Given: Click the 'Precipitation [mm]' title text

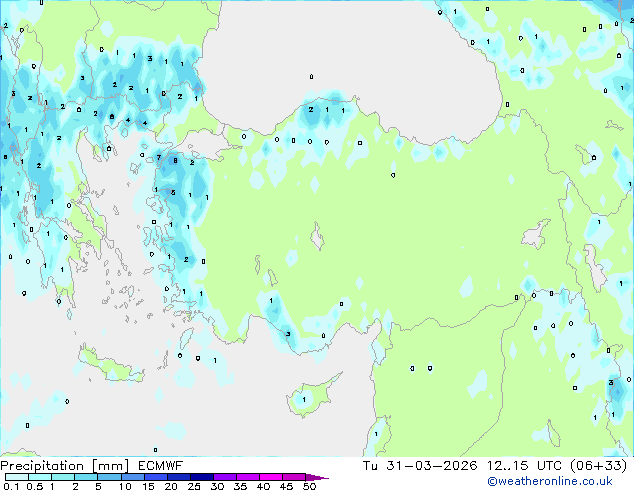Looking at the screenshot, I should [65, 466].
